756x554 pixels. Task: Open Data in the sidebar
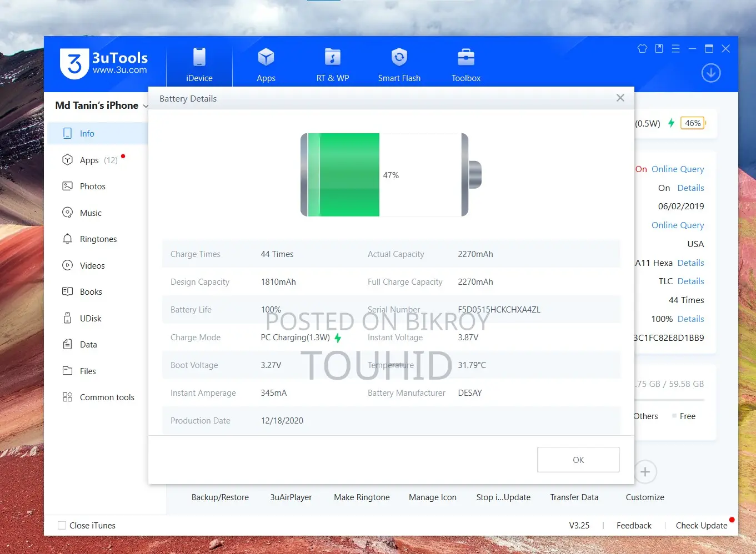click(x=98, y=345)
